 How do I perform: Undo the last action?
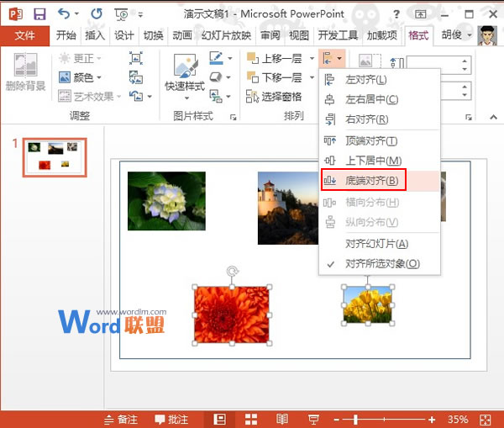64,13
